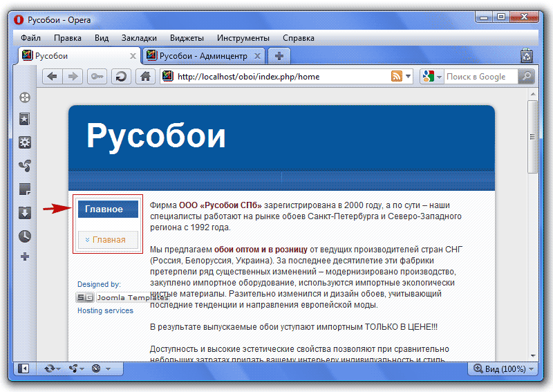
Task: Expand the Google search engine dropdown
Action: [x=432, y=77]
